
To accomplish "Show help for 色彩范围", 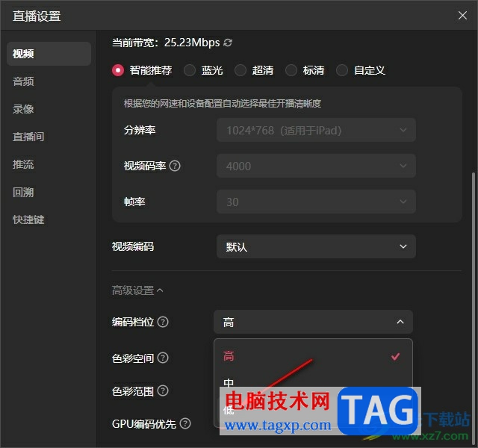I will pyautogui.click(x=163, y=391).
